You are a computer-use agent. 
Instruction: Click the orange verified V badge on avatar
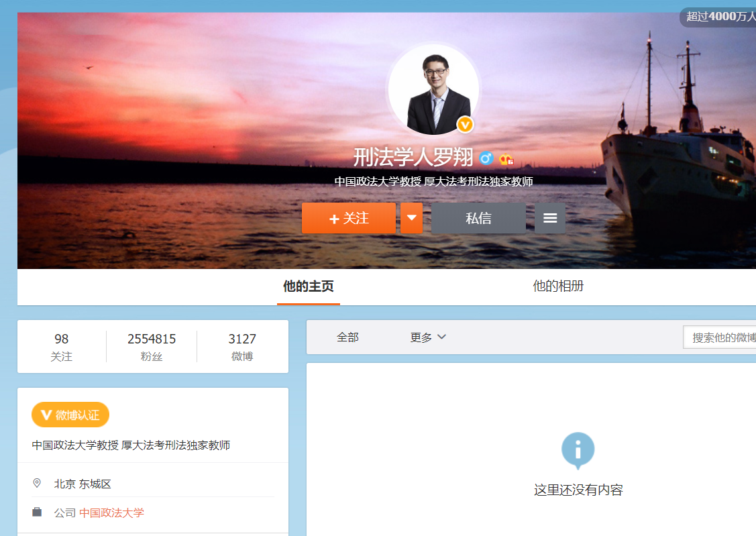[466, 124]
